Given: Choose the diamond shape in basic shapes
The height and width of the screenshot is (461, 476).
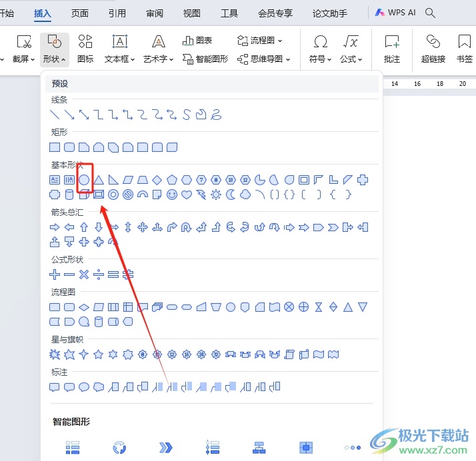Looking at the screenshot, I should point(157,180).
